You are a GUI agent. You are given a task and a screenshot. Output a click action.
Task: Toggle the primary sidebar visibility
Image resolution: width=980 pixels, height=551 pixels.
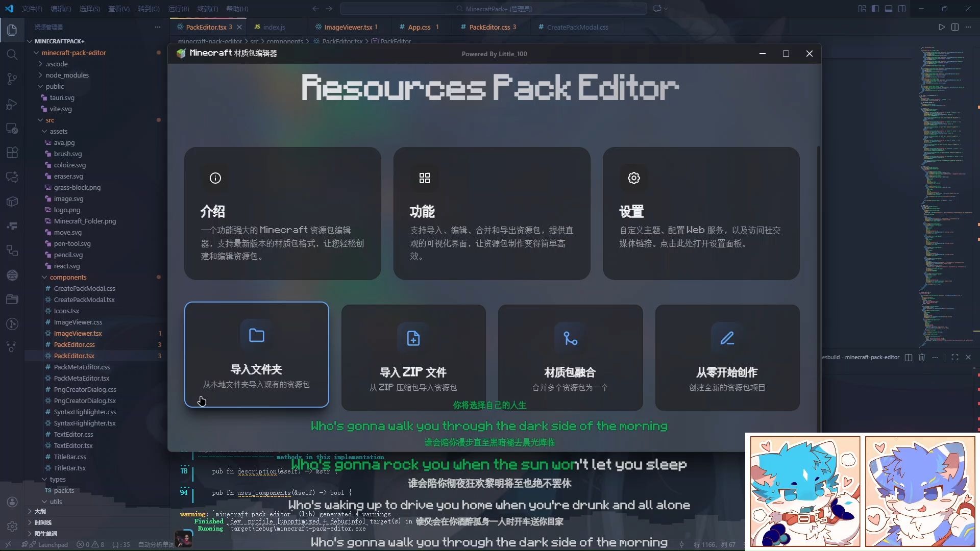tap(875, 9)
